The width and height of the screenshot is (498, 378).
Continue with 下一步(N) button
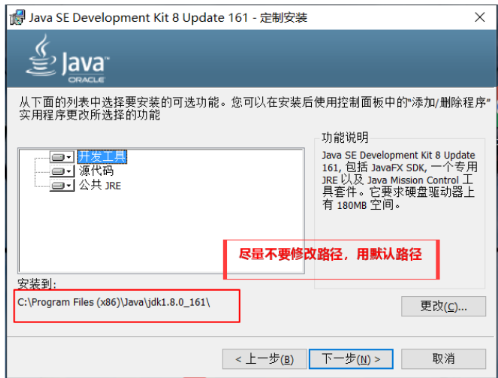tap(351, 359)
